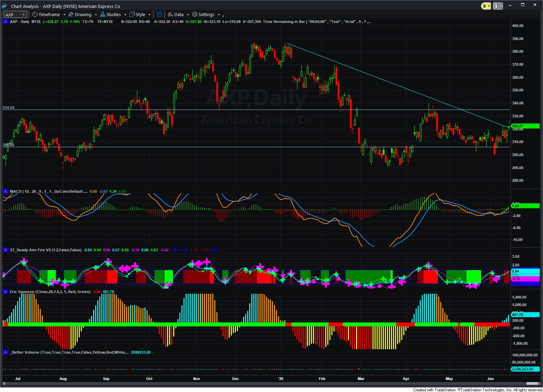The height and width of the screenshot is (392, 543).
Task: Click the badge beside Eric Squeeze study
Action: 5,292
